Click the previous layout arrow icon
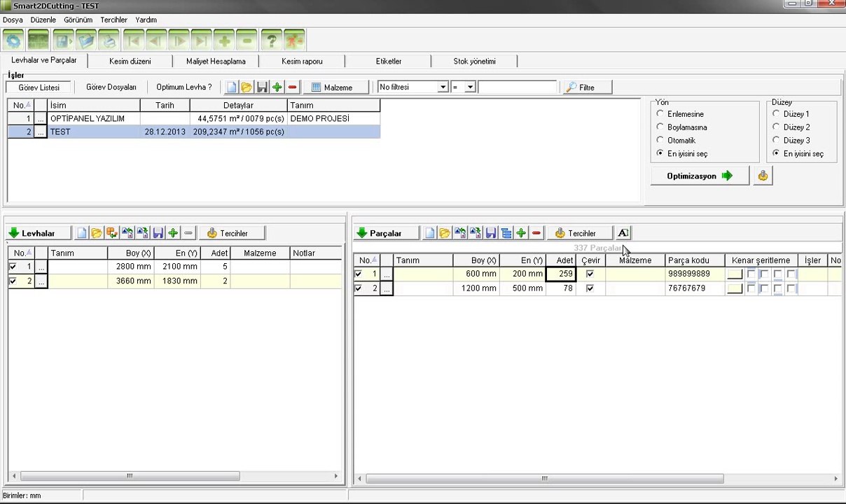This screenshot has height=504, width=846. pos(156,40)
